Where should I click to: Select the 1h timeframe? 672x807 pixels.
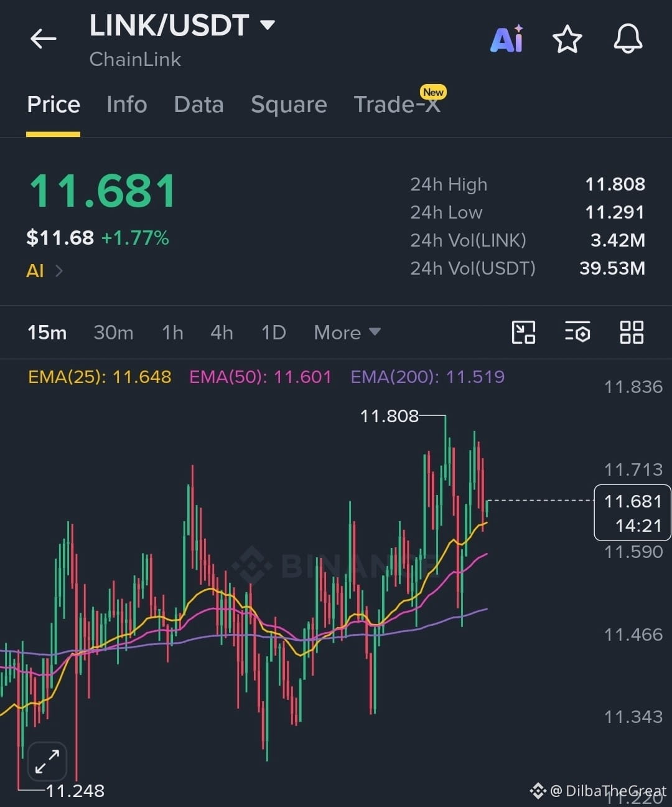172,333
